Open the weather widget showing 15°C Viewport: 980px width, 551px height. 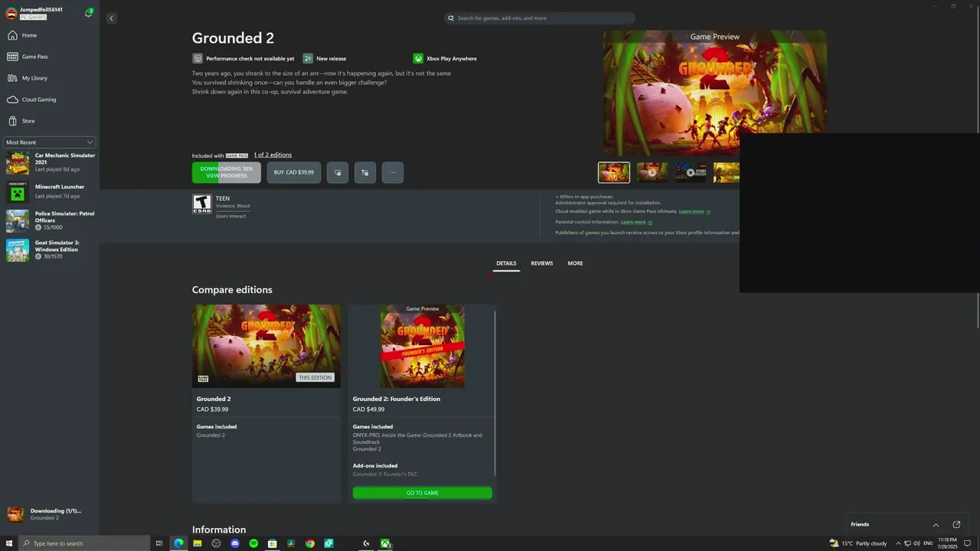tap(858, 543)
